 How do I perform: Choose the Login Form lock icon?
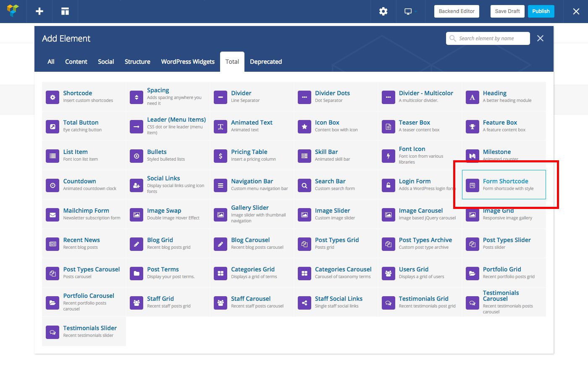(x=388, y=185)
